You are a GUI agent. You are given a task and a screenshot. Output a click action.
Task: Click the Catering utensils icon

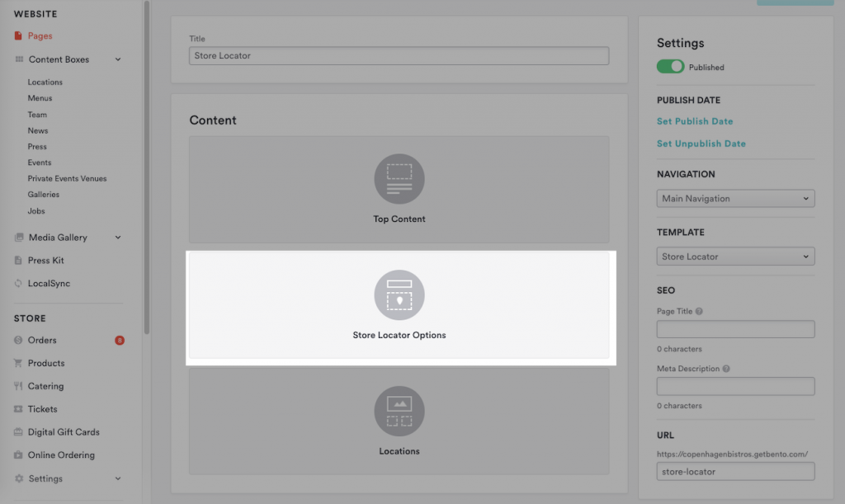click(x=18, y=386)
